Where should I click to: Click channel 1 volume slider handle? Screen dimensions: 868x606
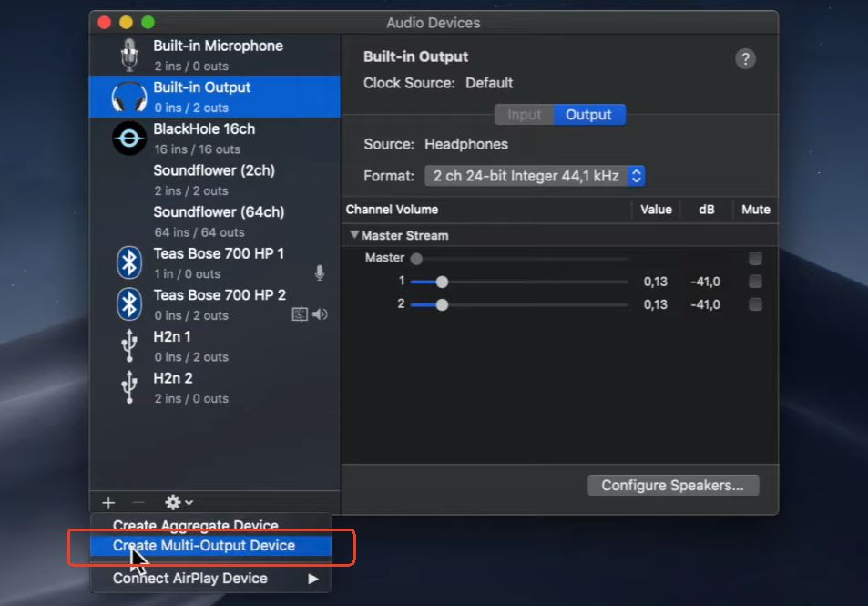pos(442,282)
